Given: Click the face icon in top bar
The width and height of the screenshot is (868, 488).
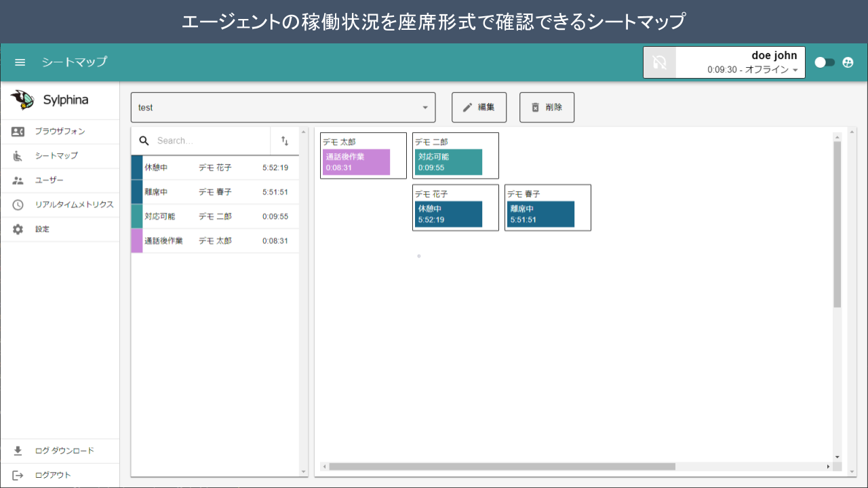Looking at the screenshot, I should click(x=848, y=62).
